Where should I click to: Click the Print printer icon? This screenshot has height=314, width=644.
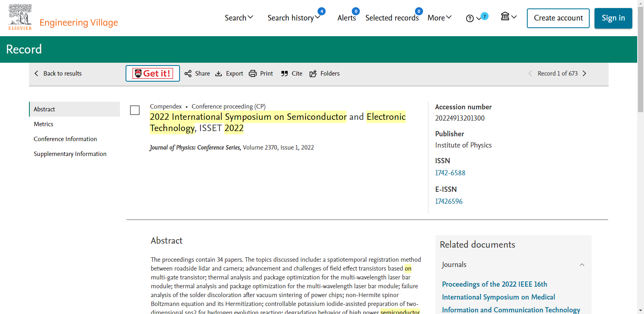[253, 74]
